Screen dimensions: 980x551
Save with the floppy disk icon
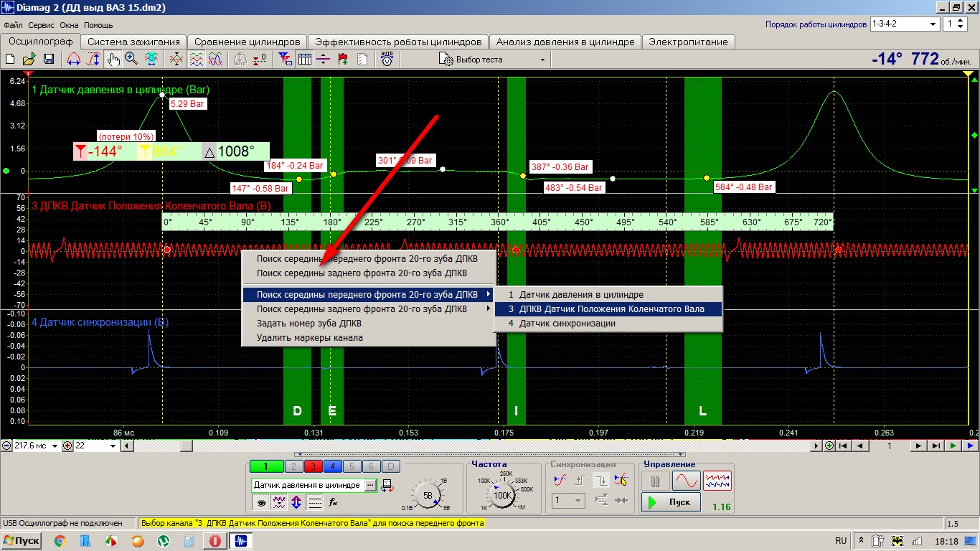49,60
